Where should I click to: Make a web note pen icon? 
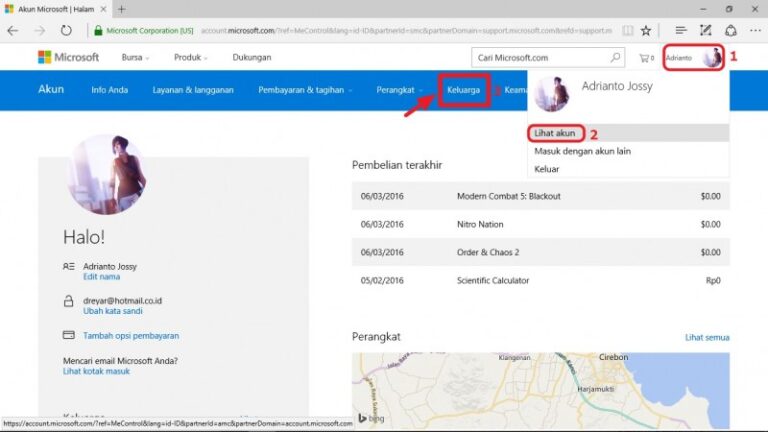point(705,30)
